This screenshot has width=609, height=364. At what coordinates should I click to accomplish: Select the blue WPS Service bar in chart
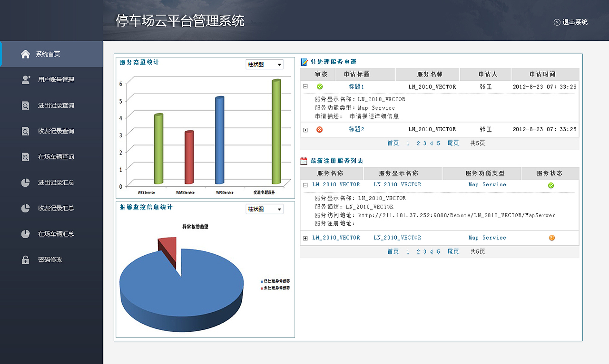click(x=219, y=140)
